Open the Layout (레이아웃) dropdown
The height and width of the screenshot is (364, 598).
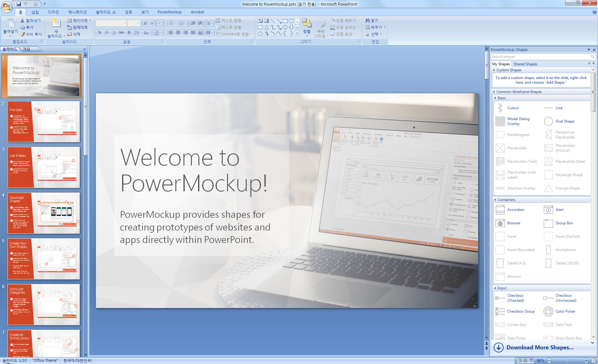79,21
